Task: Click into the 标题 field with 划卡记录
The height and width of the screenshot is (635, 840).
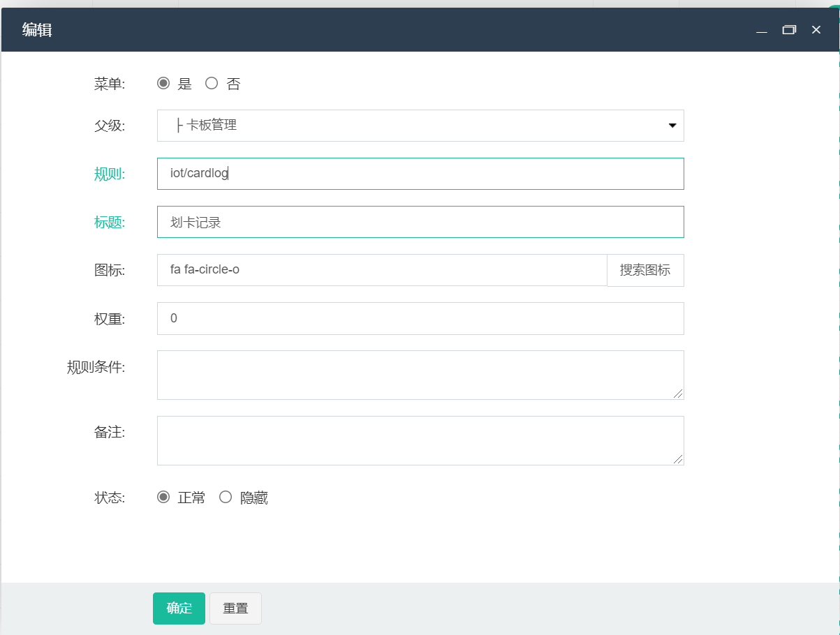Action: pyautogui.click(x=420, y=222)
